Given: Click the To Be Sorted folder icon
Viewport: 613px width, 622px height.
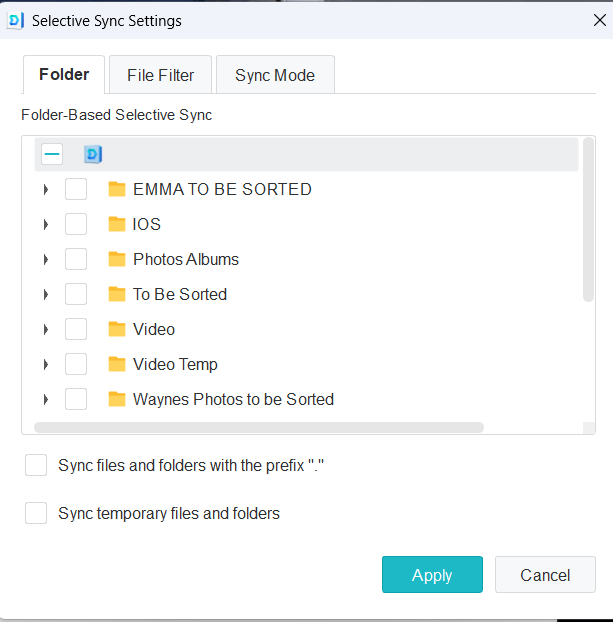Looking at the screenshot, I should coord(117,294).
